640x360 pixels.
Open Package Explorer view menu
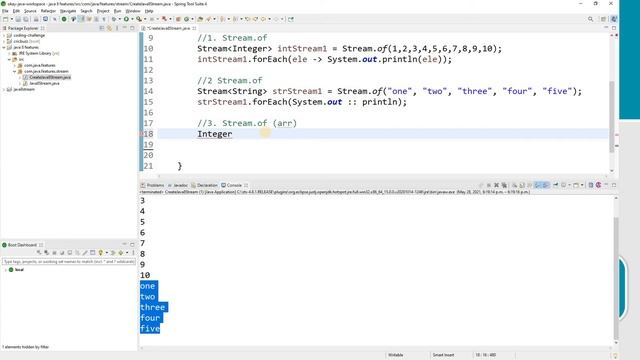[x=117, y=28]
